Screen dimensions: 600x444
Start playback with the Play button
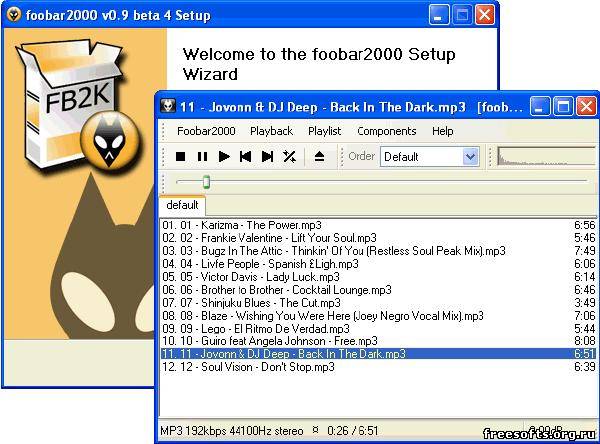224,157
